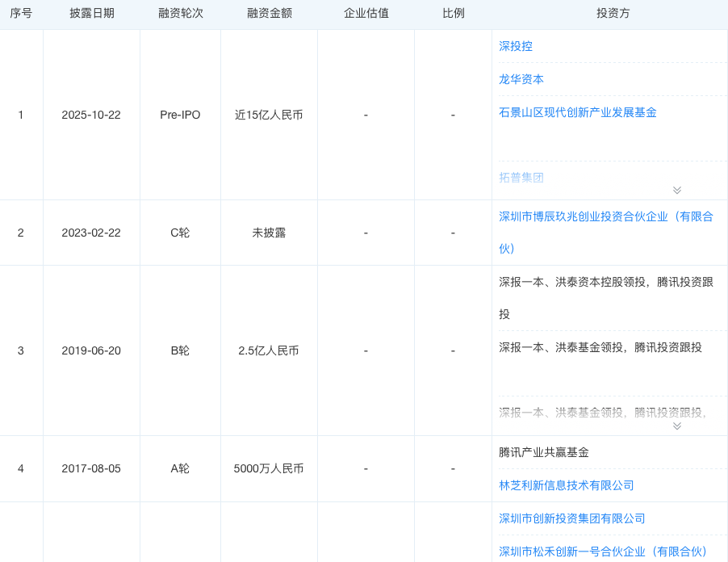This screenshot has height=562, width=728.
Task: Click the 投资方 column header
Action: (613, 13)
